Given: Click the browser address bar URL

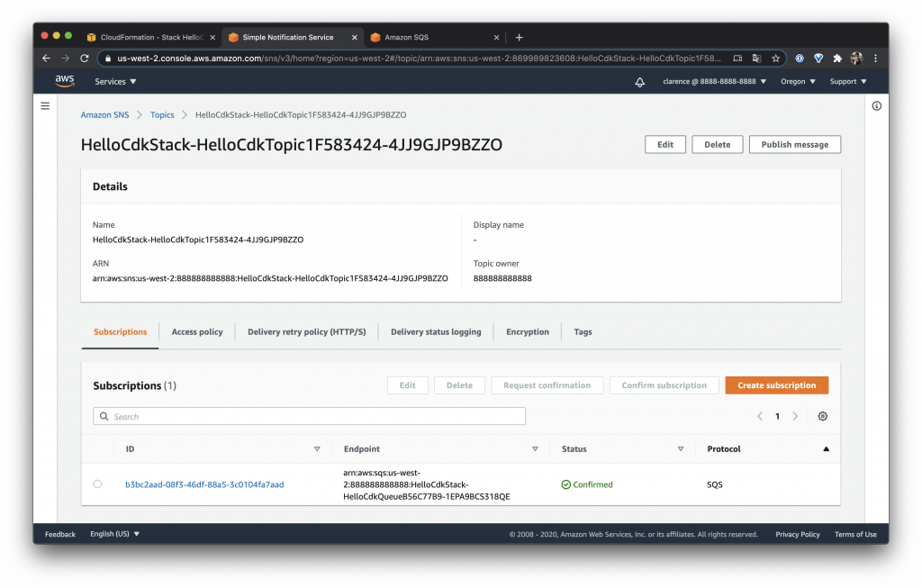Looking at the screenshot, I should tap(419, 59).
